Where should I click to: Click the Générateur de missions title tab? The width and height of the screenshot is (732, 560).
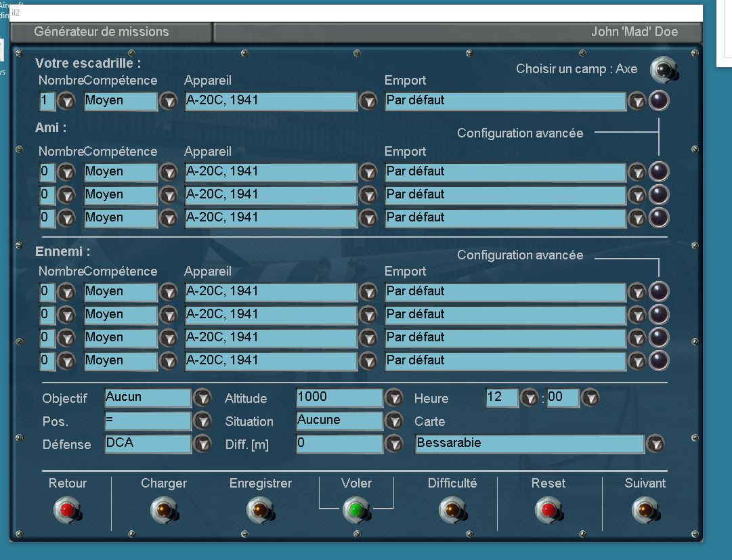[x=102, y=32]
